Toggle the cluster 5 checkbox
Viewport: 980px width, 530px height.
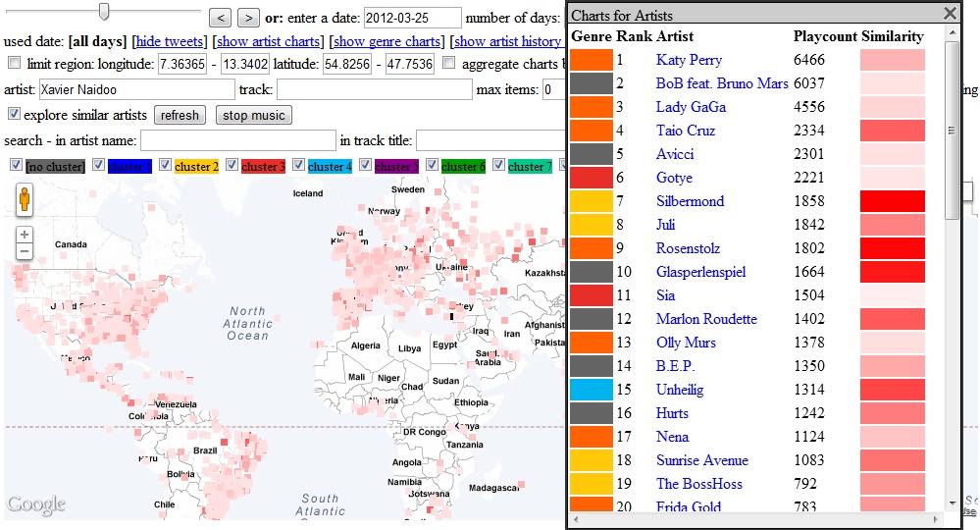point(366,165)
